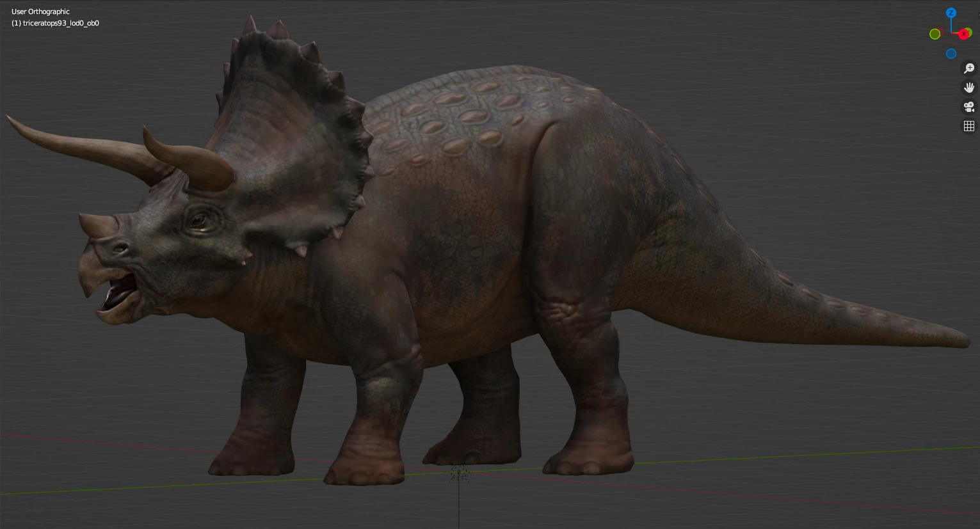Click the zoom magnifier gizmo icon
The height and width of the screenshot is (529, 980).
tap(969, 68)
